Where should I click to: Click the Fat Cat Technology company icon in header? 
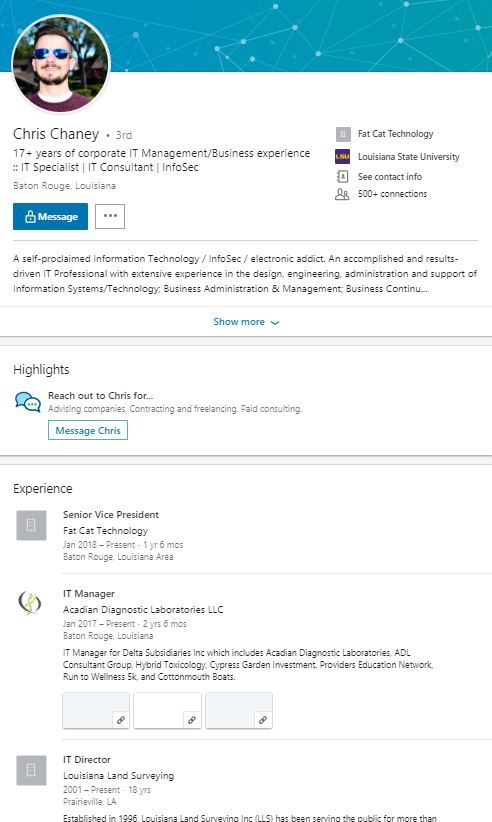[343, 134]
